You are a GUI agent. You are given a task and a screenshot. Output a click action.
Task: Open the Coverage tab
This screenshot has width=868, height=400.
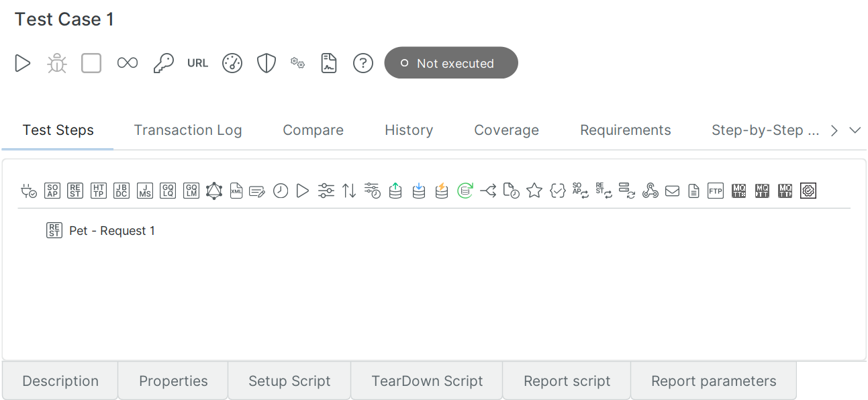point(507,130)
